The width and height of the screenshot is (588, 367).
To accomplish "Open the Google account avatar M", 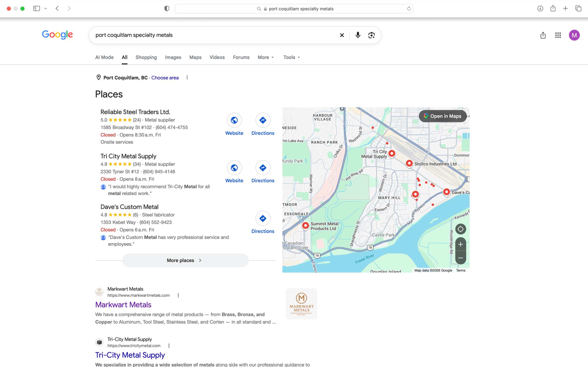I will point(574,35).
